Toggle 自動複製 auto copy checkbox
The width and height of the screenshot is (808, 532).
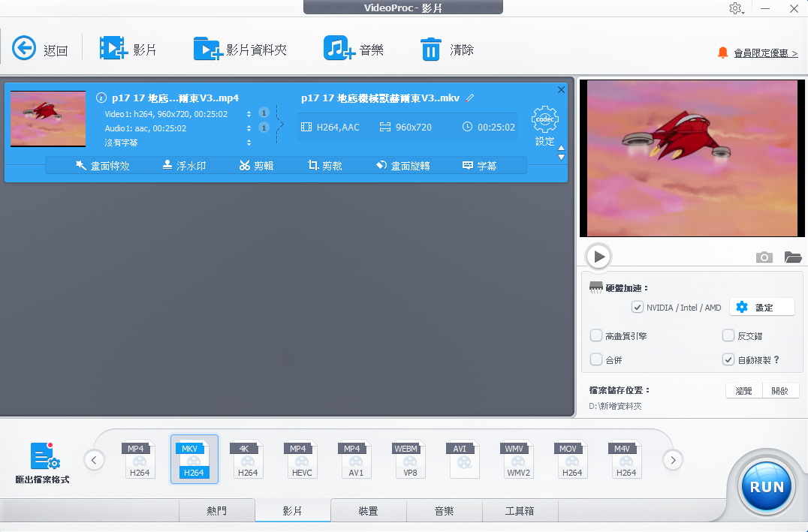tap(728, 359)
